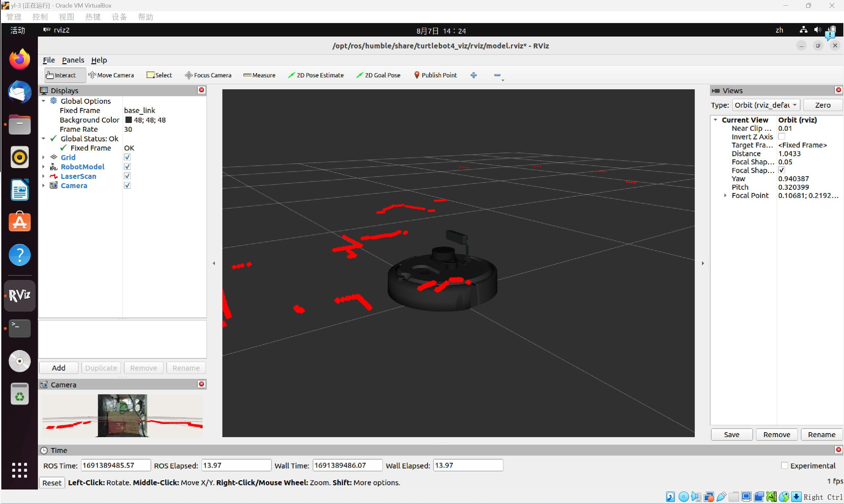
Task: Activate the Focus Camera tool
Action: tap(208, 75)
